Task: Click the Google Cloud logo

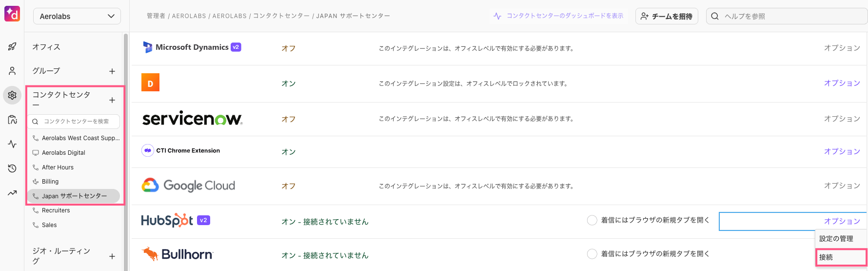Action: [188, 186]
